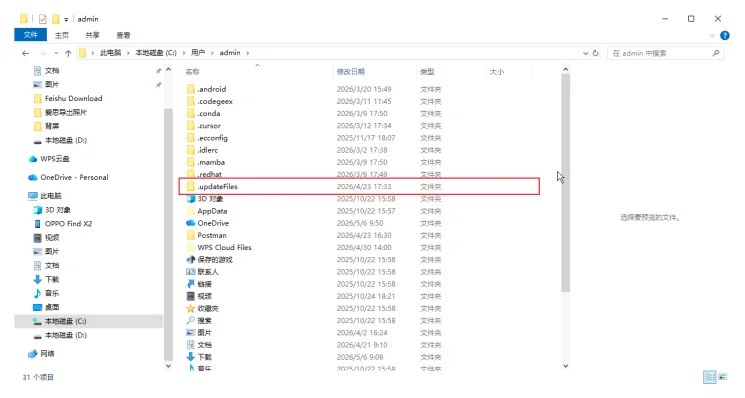745x398 pixels.
Task: Select the 收藏夹 star icon
Action: pos(191,309)
